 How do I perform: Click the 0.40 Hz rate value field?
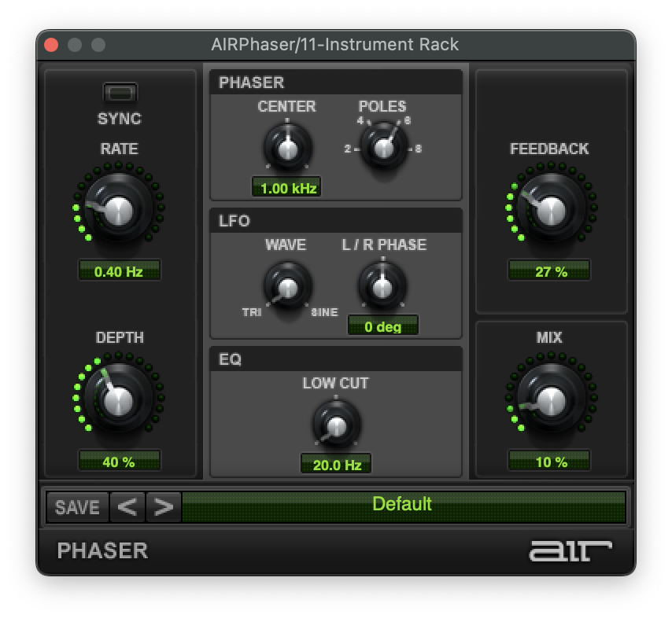click(119, 271)
